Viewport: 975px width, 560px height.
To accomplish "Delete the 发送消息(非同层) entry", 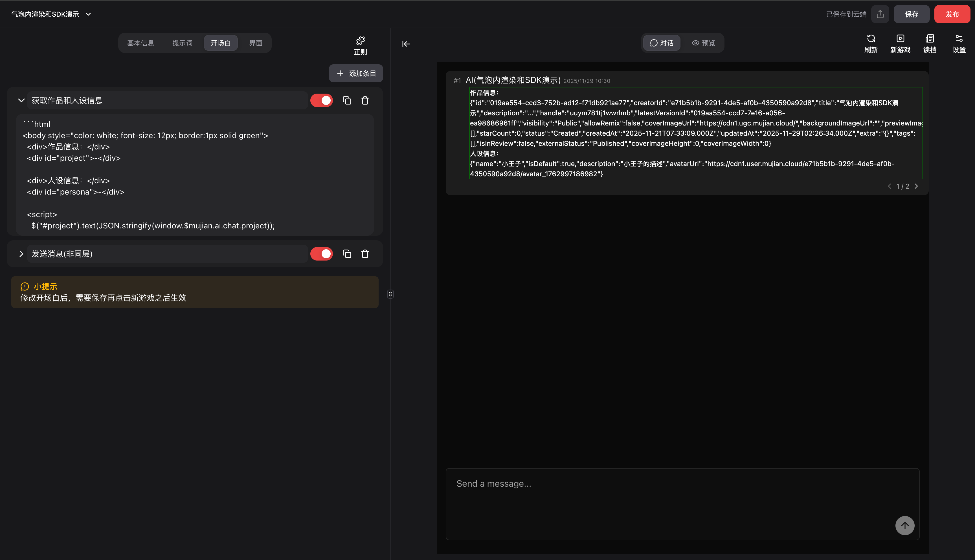I will click(365, 254).
